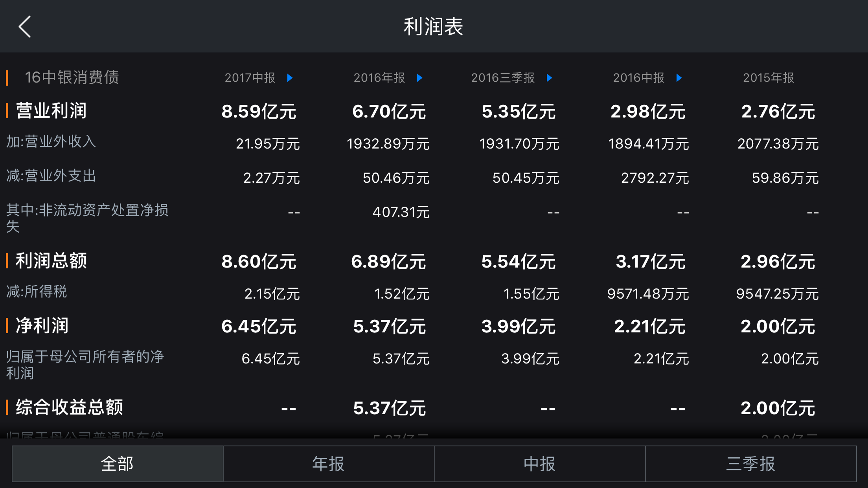
Task: Open the 中报 tab
Action: 540,464
